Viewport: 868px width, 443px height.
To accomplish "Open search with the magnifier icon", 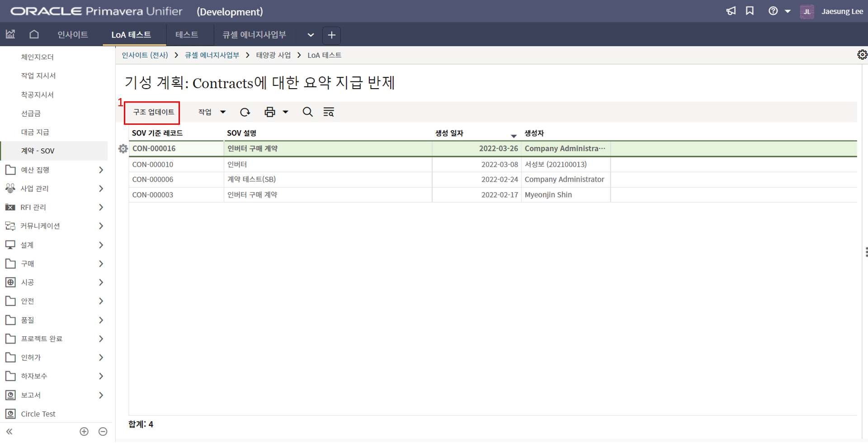I will click(x=307, y=112).
